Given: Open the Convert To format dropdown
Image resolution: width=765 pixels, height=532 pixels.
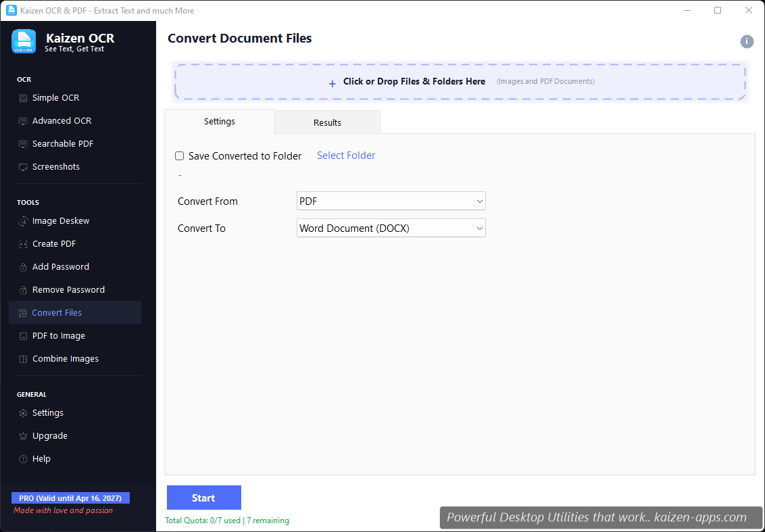Looking at the screenshot, I should point(391,228).
